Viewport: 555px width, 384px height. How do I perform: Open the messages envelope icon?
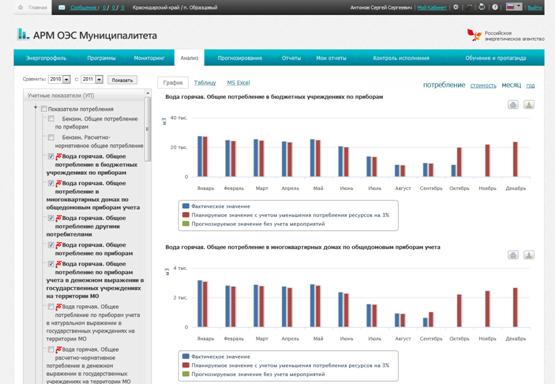pyautogui.click(x=62, y=7)
